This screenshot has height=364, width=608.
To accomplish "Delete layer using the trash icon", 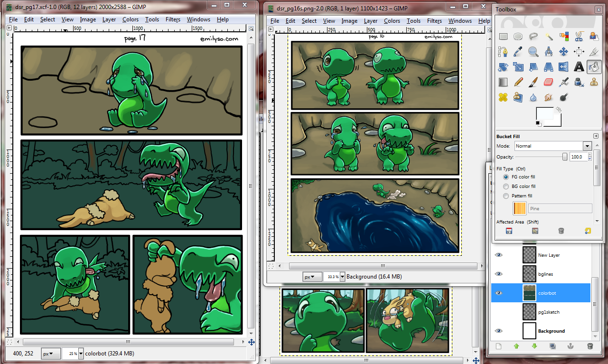I will tap(590, 346).
